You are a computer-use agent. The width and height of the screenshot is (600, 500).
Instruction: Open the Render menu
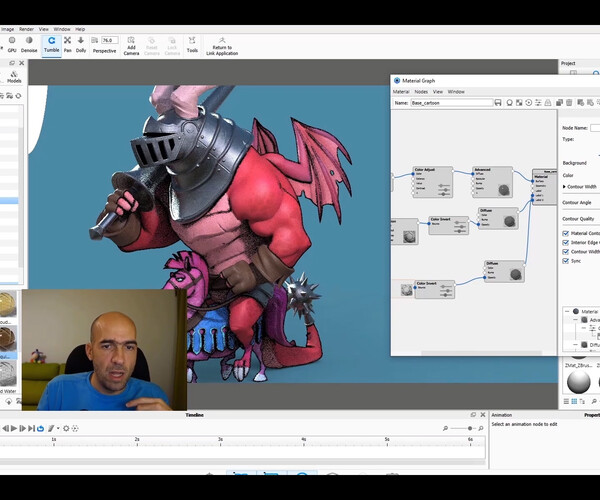(x=26, y=29)
